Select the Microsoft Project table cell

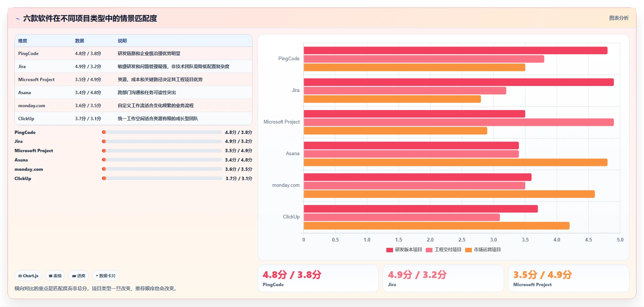pos(36,80)
